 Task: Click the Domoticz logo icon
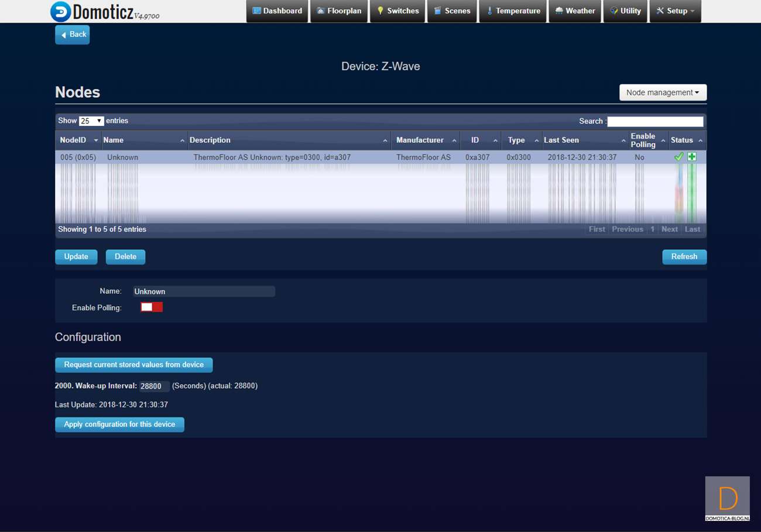[x=60, y=11]
